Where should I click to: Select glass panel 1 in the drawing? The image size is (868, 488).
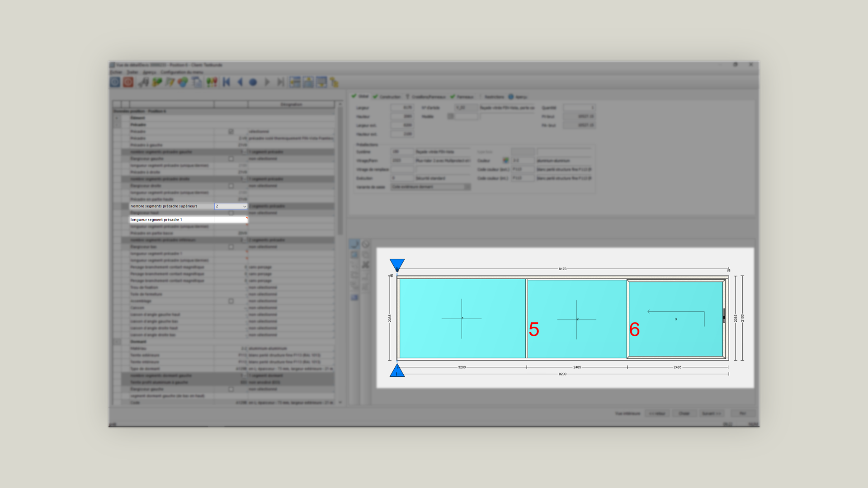(x=462, y=318)
